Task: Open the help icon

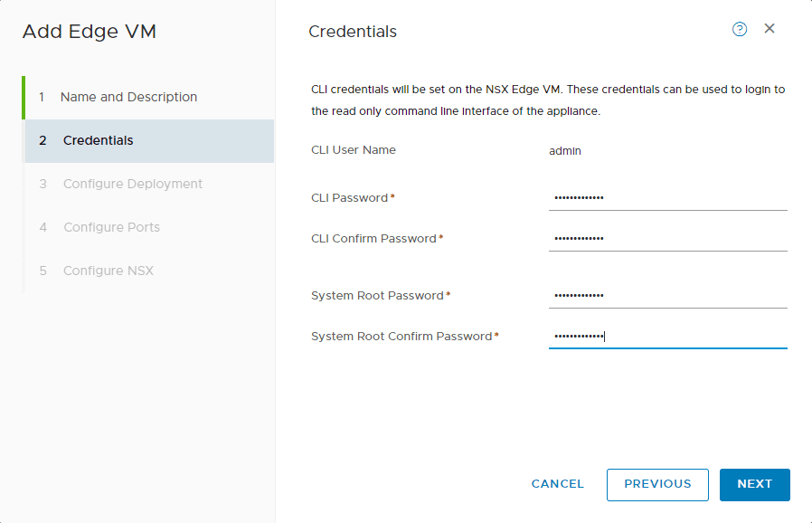Action: [x=740, y=29]
